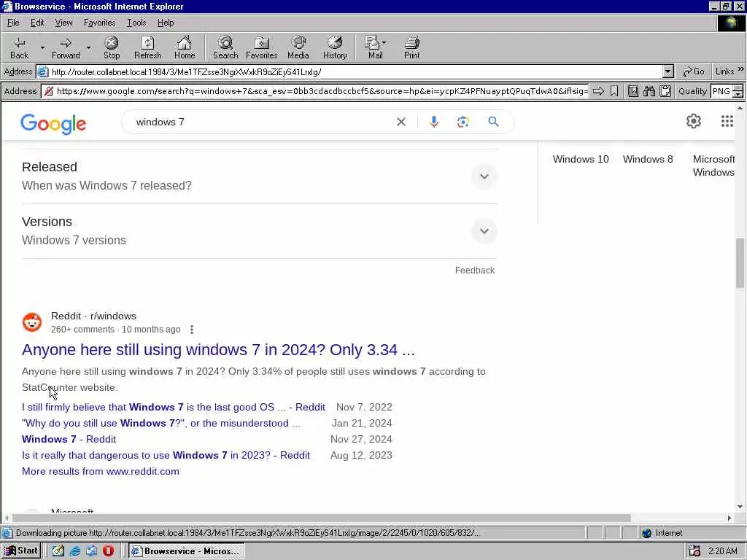Go to Home from the toolbar

(185, 47)
